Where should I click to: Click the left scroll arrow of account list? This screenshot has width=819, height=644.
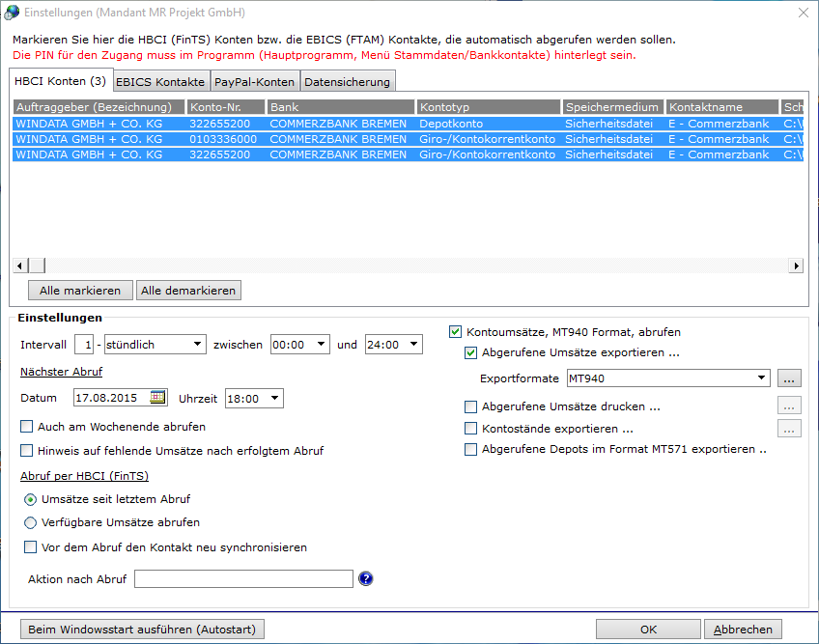[20, 266]
